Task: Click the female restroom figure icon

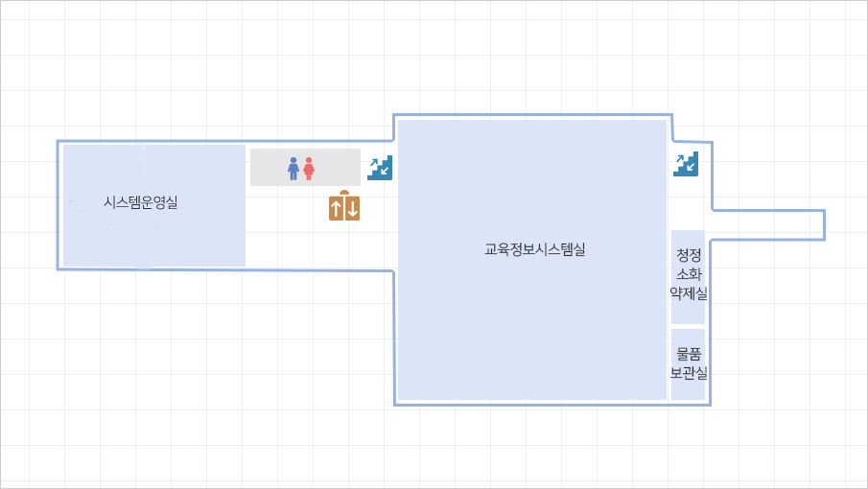Action: [309, 169]
